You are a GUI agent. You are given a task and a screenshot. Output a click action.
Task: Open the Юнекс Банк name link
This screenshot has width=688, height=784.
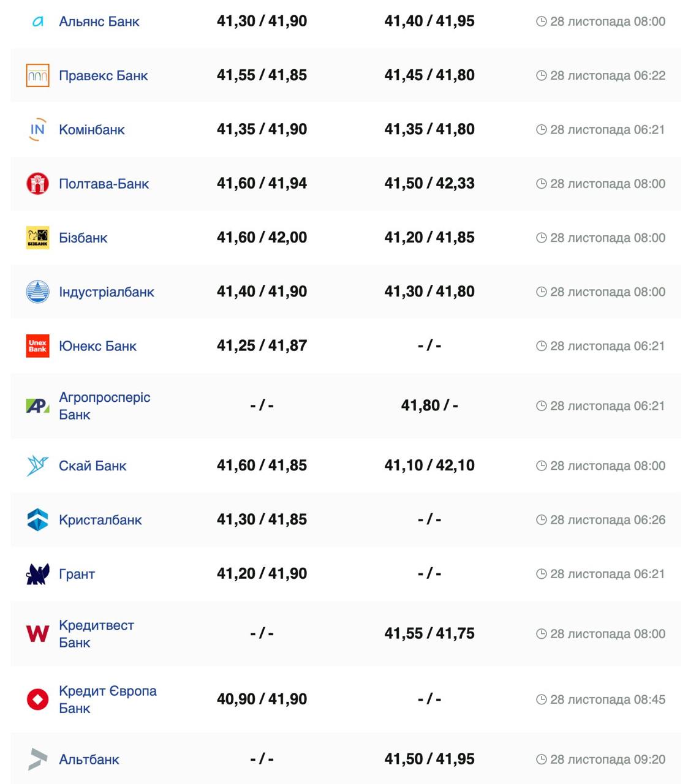click(97, 346)
